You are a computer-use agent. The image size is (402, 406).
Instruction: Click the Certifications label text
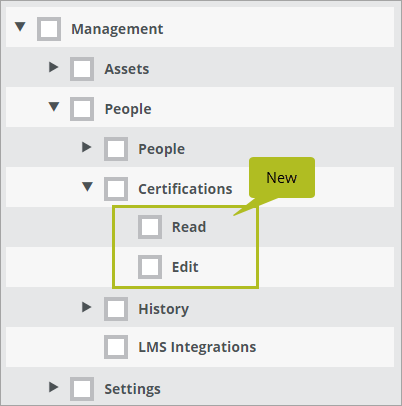point(185,189)
